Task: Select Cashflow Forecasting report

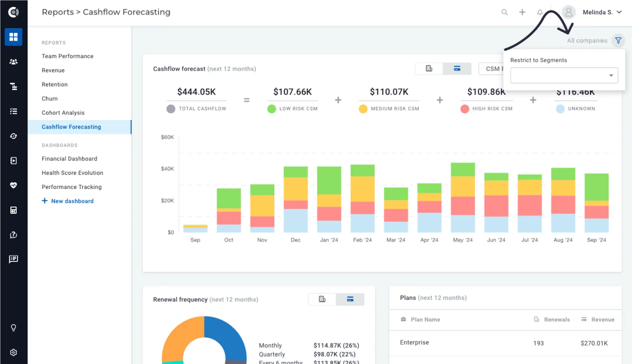Action: click(x=79, y=127)
